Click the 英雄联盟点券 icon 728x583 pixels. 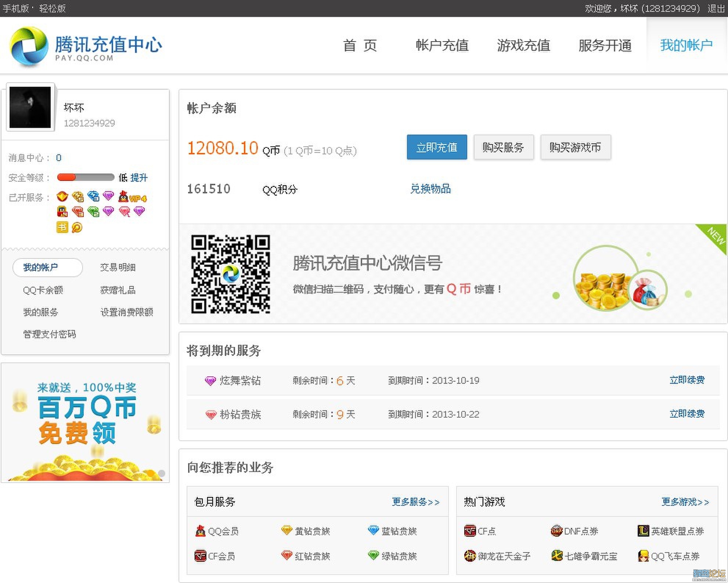tap(643, 531)
